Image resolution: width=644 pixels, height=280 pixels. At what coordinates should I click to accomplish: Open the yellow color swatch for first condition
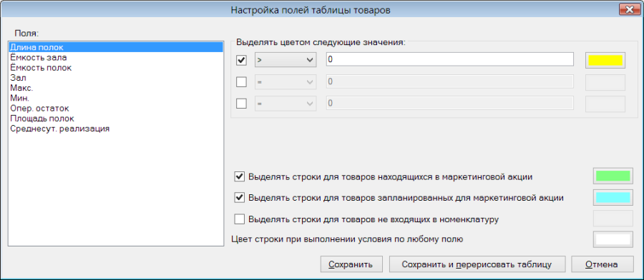tap(605, 61)
